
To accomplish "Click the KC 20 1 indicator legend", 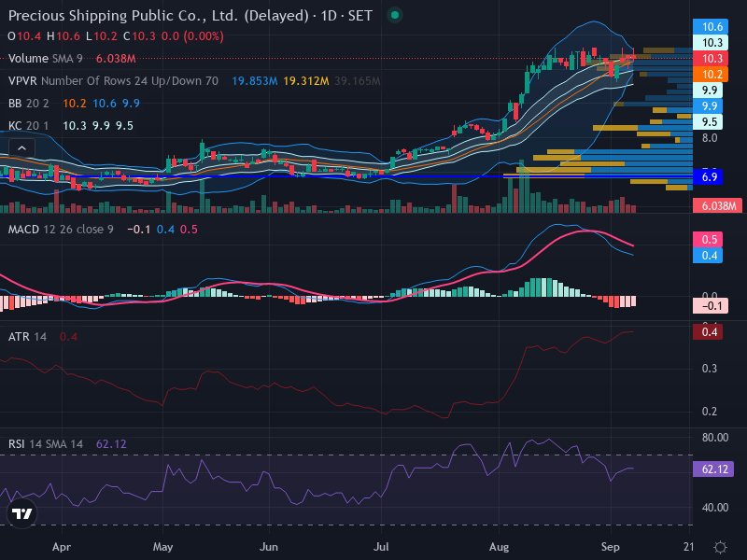I will (29, 126).
